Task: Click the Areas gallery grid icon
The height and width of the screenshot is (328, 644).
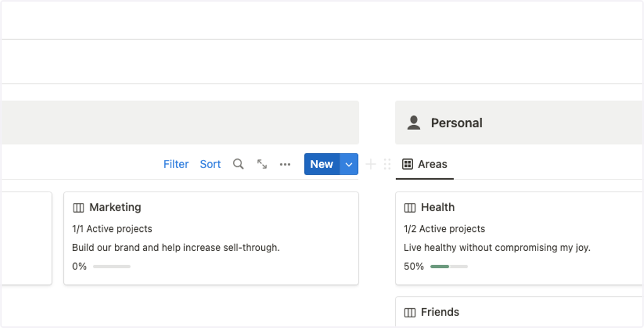Action: pos(407,164)
